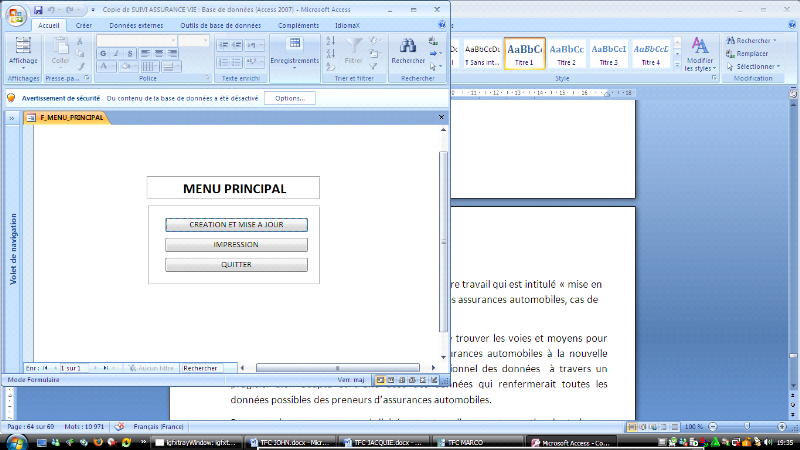Open the Données externes tab
This screenshot has width=800, height=450.
point(136,25)
